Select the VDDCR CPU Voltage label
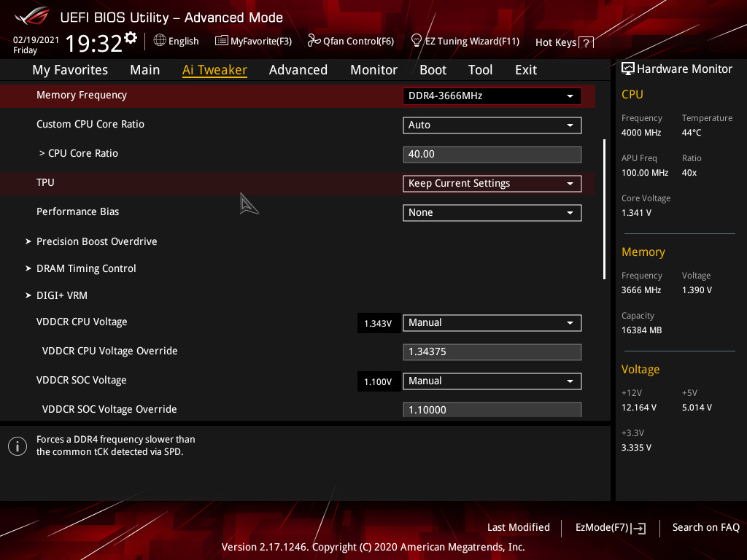 [82, 322]
